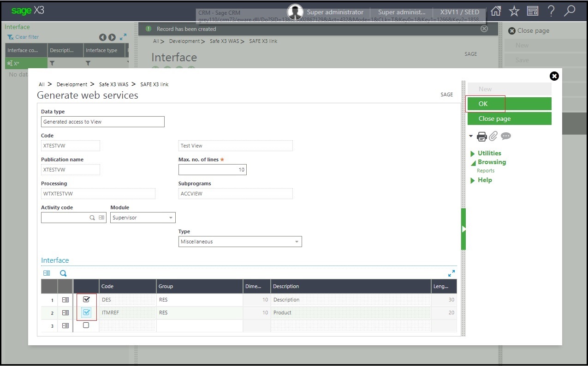The width and height of the screenshot is (588, 366).
Task: Click the Data type field
Action: pyautogui.click(x=103, y=122)
